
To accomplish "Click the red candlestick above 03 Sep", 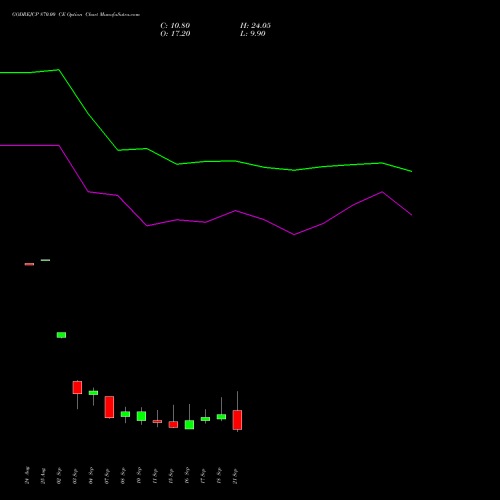I will (77, 388).
